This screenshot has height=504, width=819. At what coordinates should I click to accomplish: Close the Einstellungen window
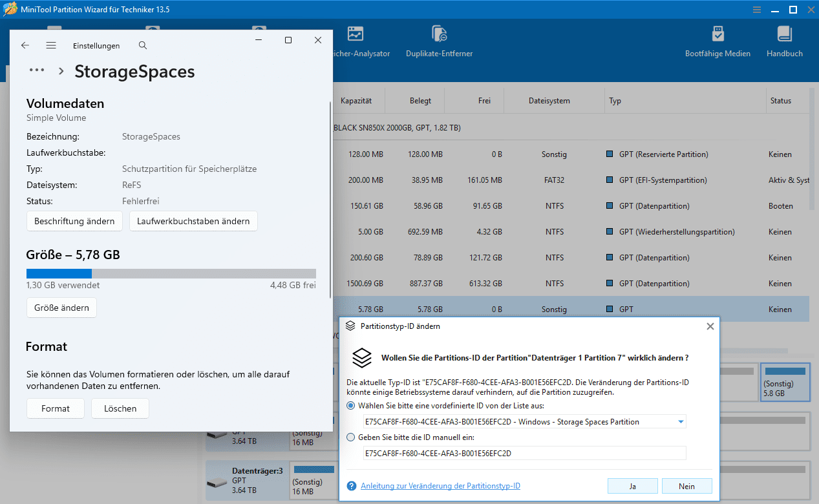(x=318, y=40)
